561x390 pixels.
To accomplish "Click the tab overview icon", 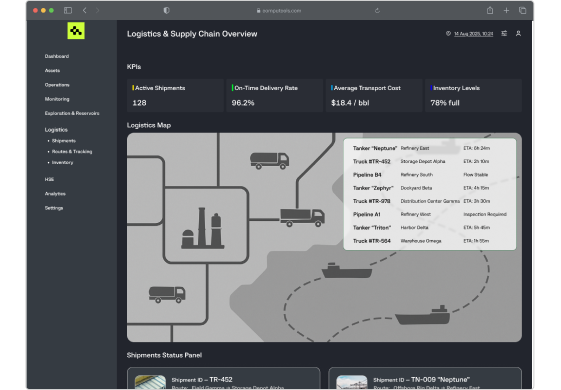I will [x=522, y=10].
